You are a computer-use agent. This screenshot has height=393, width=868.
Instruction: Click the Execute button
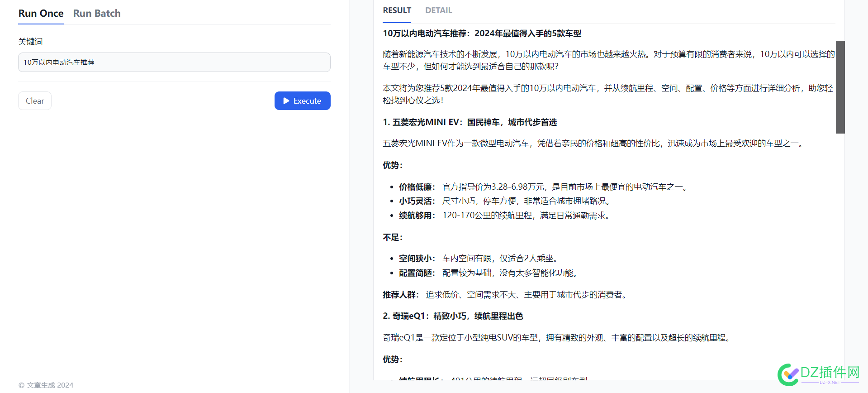(302, 101)
